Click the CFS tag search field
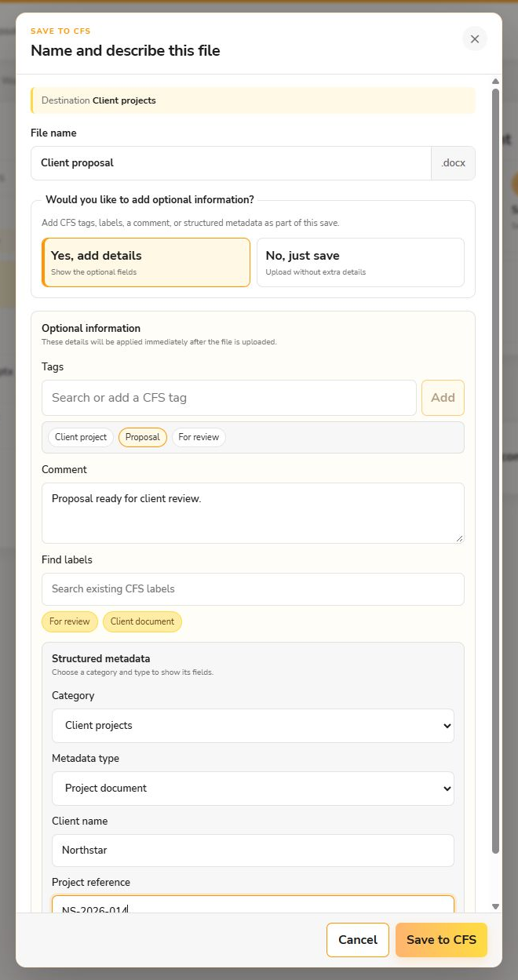The height and width of the screenshot is (980, 518). (229, 398)
